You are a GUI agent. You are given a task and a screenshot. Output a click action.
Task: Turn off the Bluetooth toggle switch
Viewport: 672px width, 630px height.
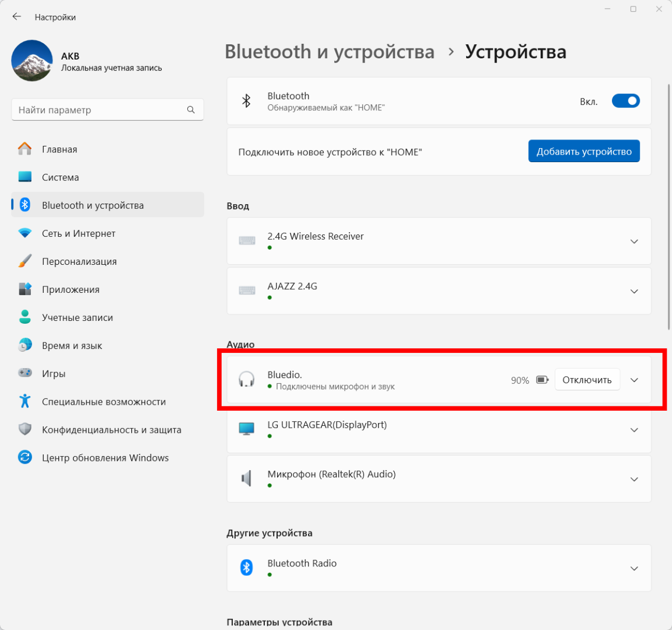626,101
